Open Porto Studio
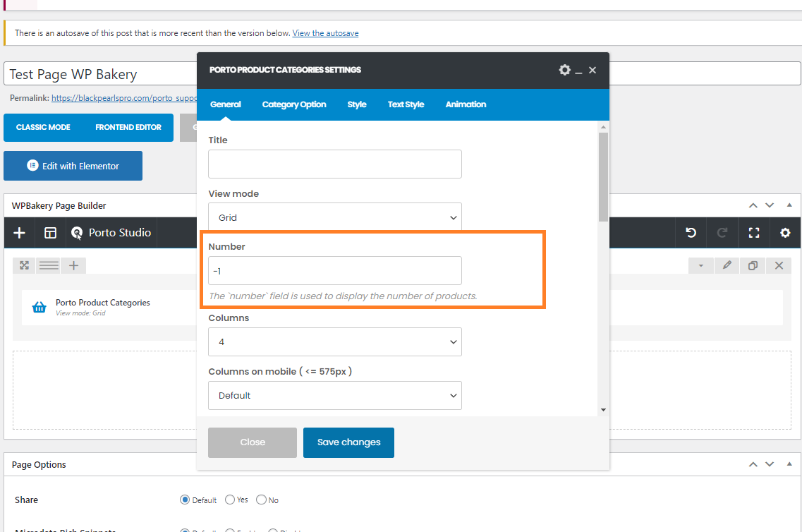Image resolution: width=802 pixels, height=532 pixels. (x=111, y=233)
